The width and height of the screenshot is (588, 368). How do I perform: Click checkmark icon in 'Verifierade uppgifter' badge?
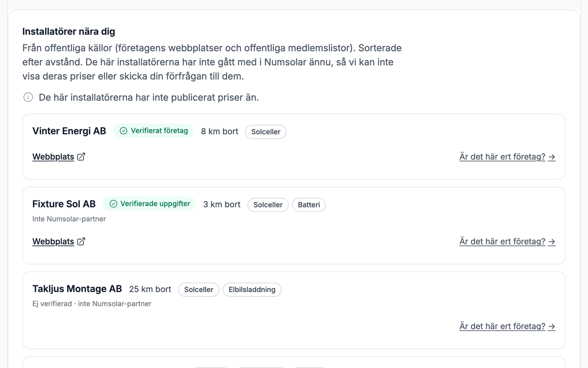[113, 204]
